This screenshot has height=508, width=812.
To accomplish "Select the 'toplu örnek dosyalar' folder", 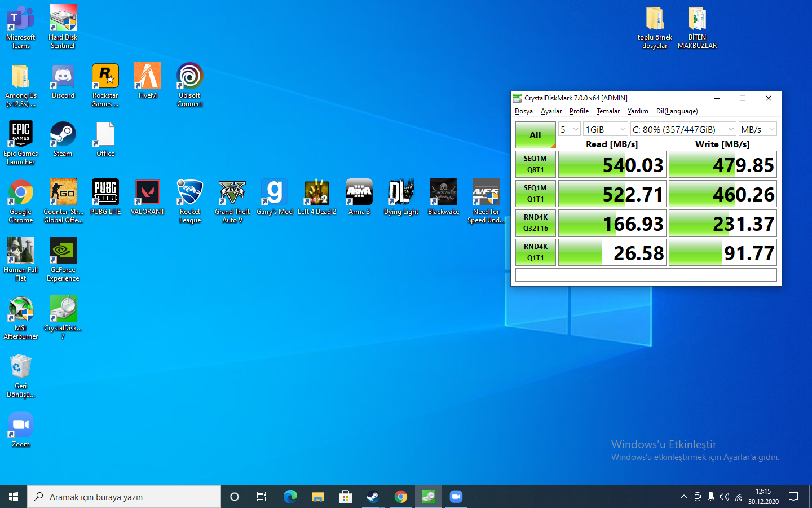I will (655, 27).
